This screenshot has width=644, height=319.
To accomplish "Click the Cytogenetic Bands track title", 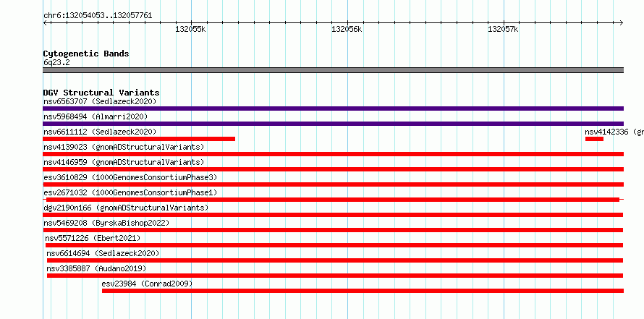I will click(x=86, y=54).
